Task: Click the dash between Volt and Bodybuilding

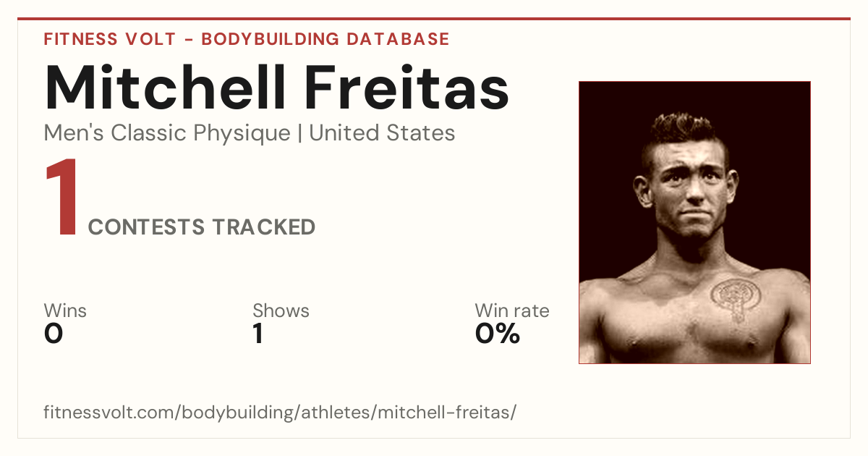Action: point(188,40)
